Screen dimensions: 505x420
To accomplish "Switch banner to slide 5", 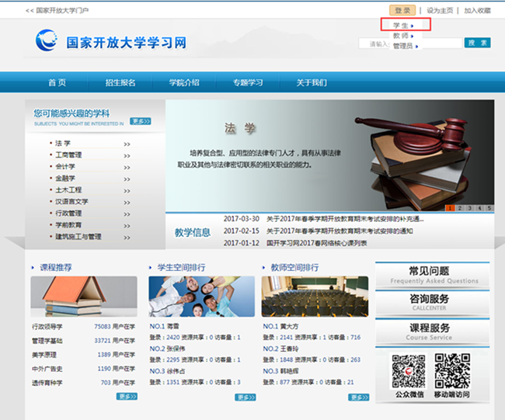I will click(489, 208).
